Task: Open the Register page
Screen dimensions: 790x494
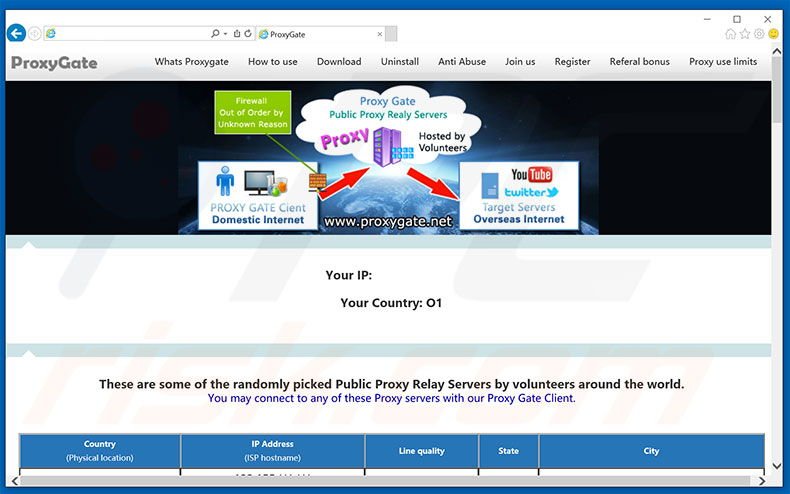Action: (x=572, y=61)
